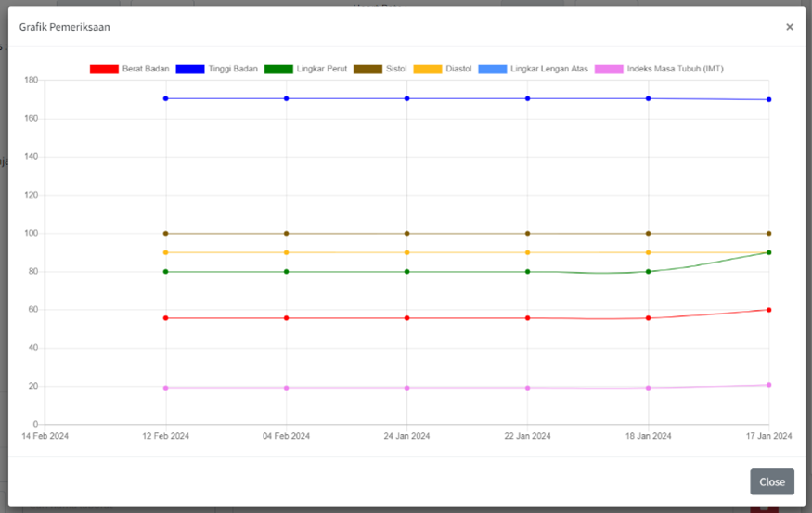Select Diastol data point at 24 Jan 2024
The width and height of the screenshot is (812, 513).
coord(406,252)
